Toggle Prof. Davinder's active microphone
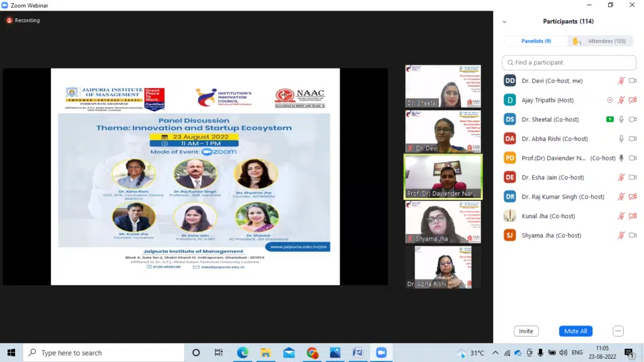 [621, 158]
